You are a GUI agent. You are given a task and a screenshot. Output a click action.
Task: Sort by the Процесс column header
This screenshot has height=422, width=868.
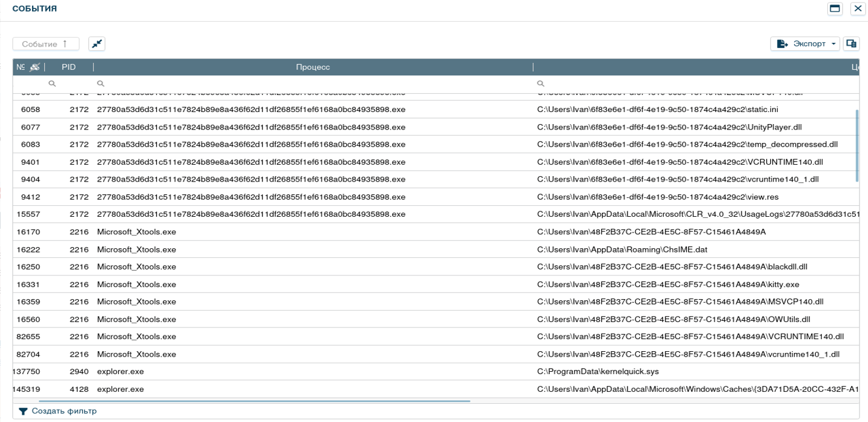[x=313, y=67]
